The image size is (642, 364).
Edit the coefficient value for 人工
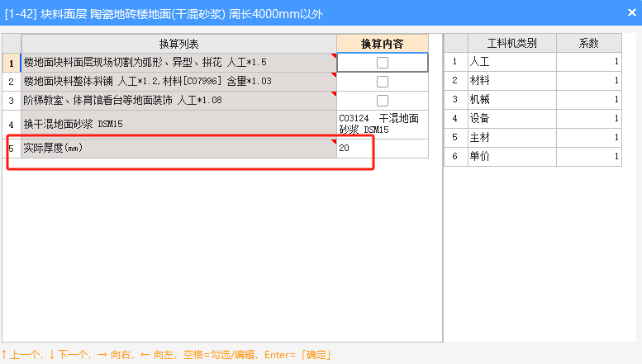[589, 62]
